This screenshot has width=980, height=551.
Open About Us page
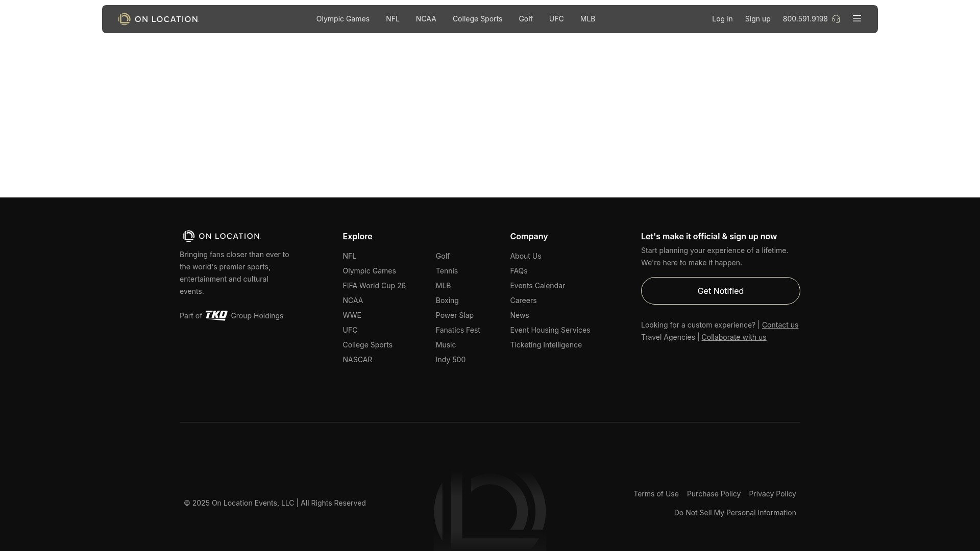[x=525, y=256]
